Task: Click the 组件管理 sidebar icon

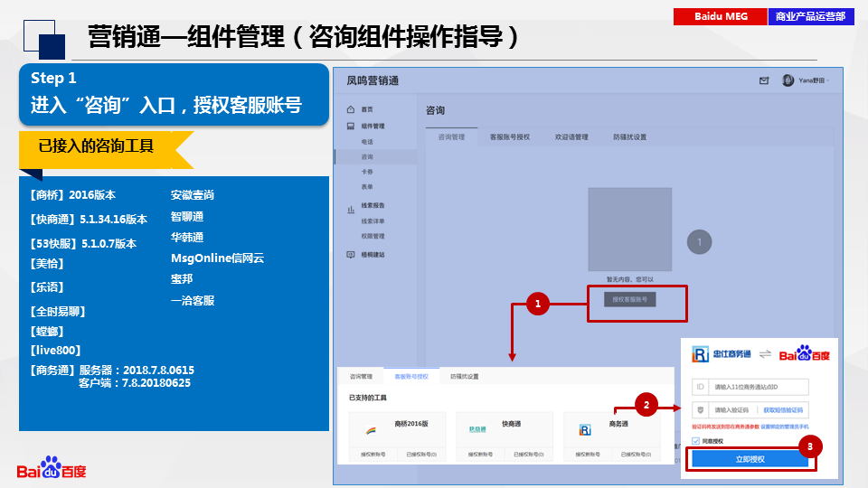Action: coord(351,127)
